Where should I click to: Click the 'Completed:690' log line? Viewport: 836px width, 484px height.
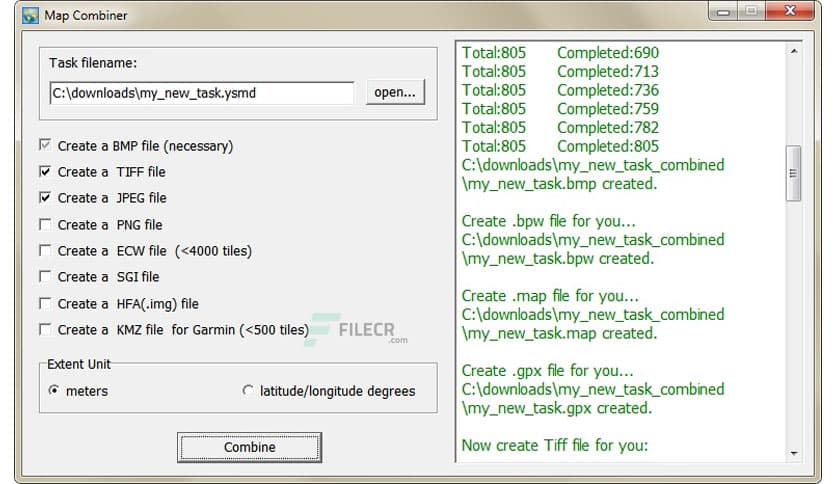click(608, 53)
